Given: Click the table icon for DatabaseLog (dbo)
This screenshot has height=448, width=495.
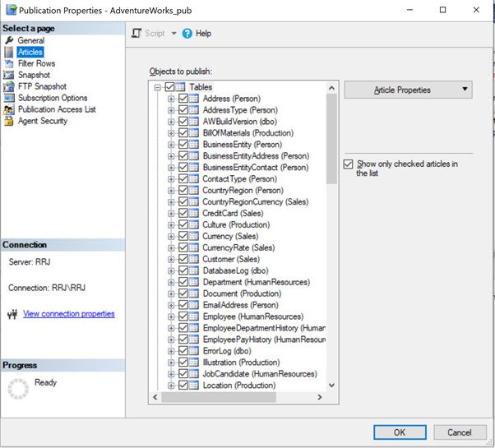Looking at the screenshot, I should [x=193, y=270].
